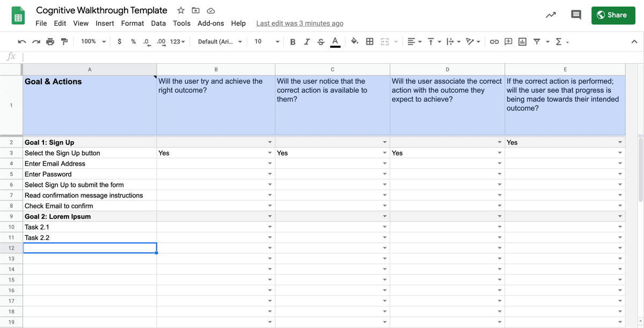644x328 pixels.
Task: Star the Cognitive Walkthrough Template document
Action: 181,11
